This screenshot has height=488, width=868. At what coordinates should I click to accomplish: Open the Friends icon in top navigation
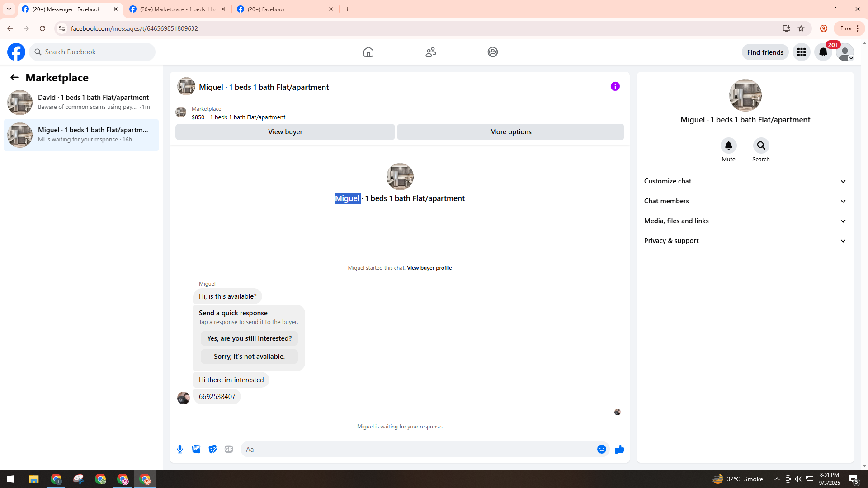point(431,52)
